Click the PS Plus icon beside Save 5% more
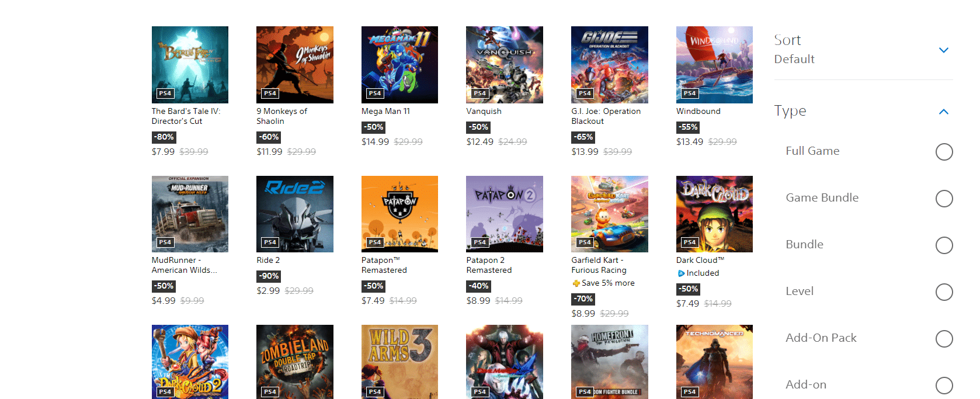This screenshot has height=399, width=980. (576, 283)
